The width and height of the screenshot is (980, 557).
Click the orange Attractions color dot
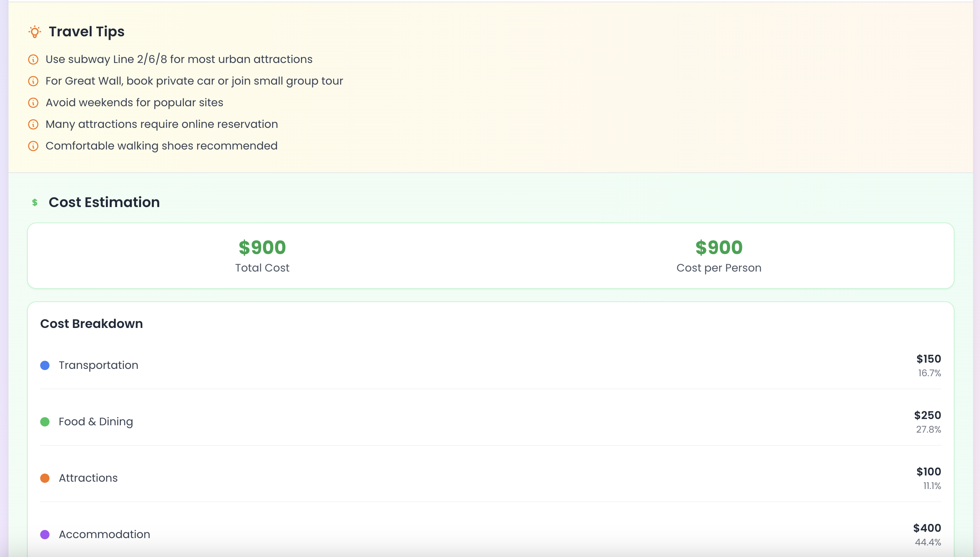coord(45,478)
